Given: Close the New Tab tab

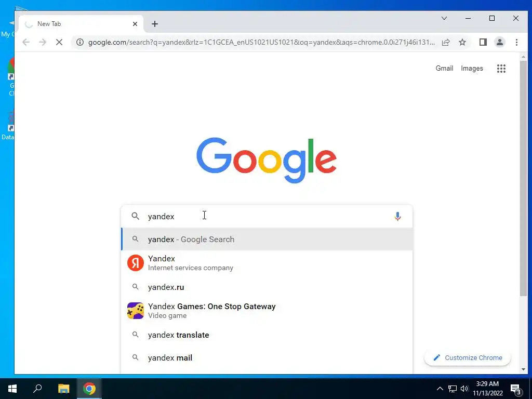Looking at the screenshot, I should (135, 24).
